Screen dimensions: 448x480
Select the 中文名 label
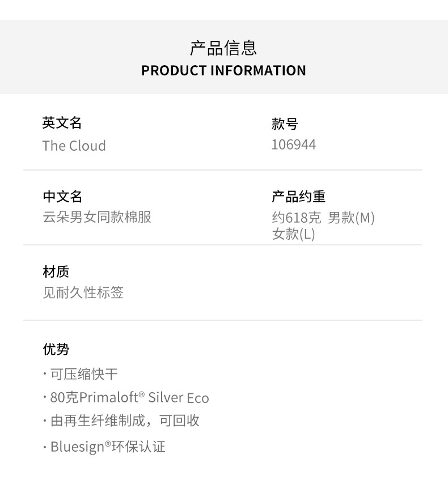(x=62, y=197)
